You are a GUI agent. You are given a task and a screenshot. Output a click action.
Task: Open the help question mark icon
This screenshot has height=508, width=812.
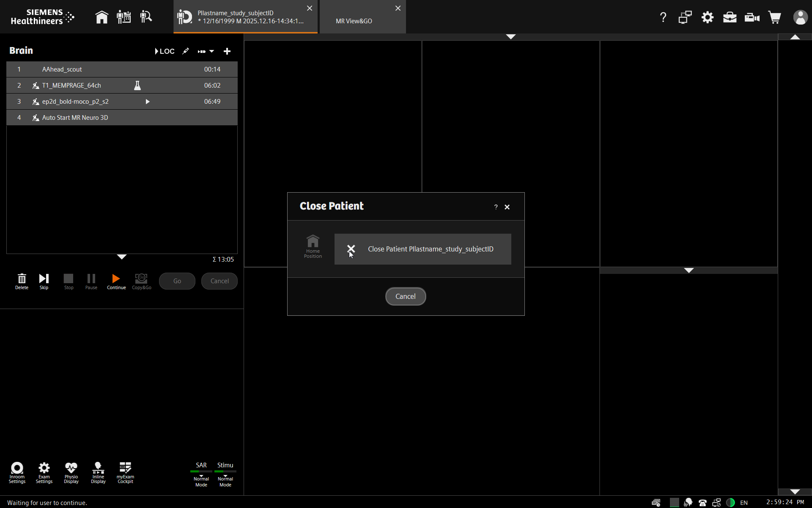click(663, 17)
